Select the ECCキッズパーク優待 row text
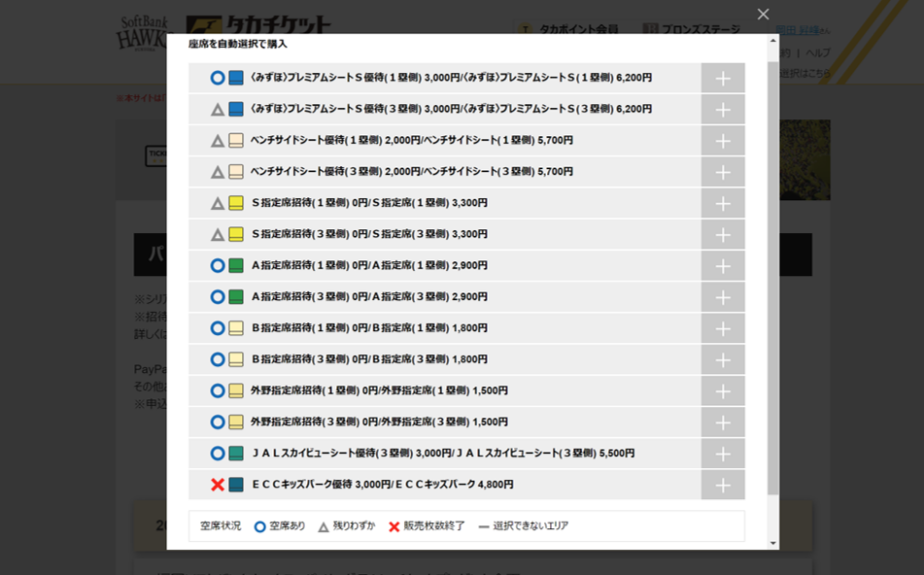Viewport: 924px width, 575px height. 382,485
